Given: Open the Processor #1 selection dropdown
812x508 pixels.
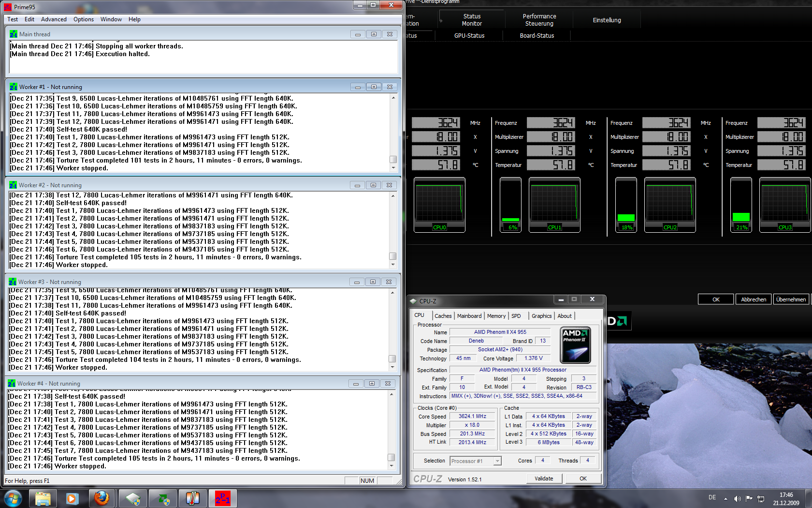Looking at the screenshot, I should pos(476,461).
